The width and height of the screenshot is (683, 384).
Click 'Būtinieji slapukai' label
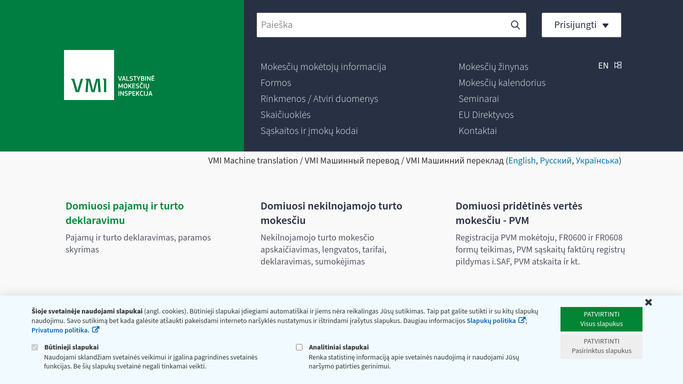(71, 347)
